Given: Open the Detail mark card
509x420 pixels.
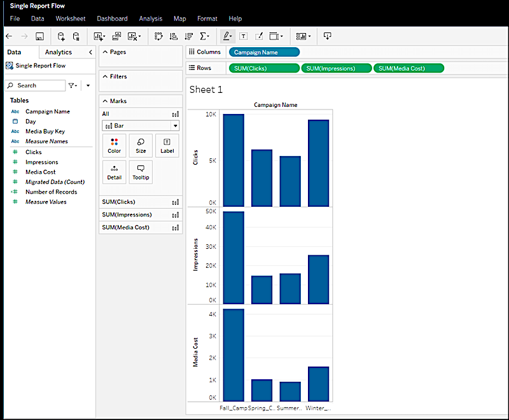Looking at the screenshot, I should point(115,172).
